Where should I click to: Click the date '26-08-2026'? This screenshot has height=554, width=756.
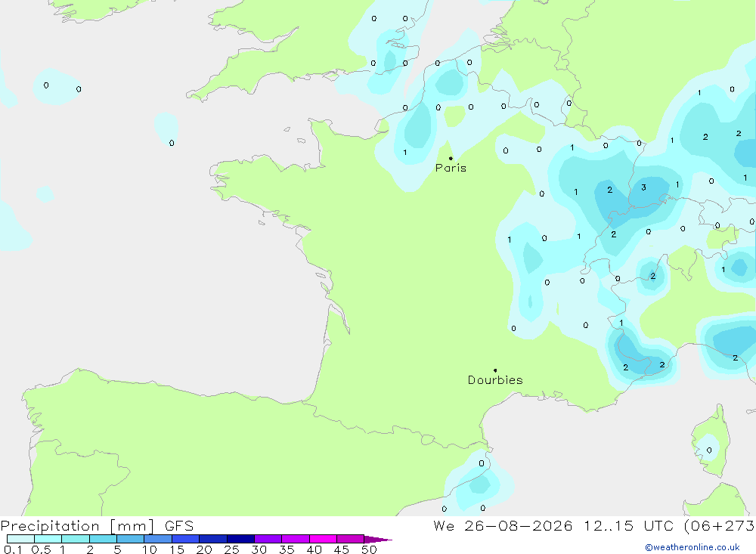[x=519, y=526]
